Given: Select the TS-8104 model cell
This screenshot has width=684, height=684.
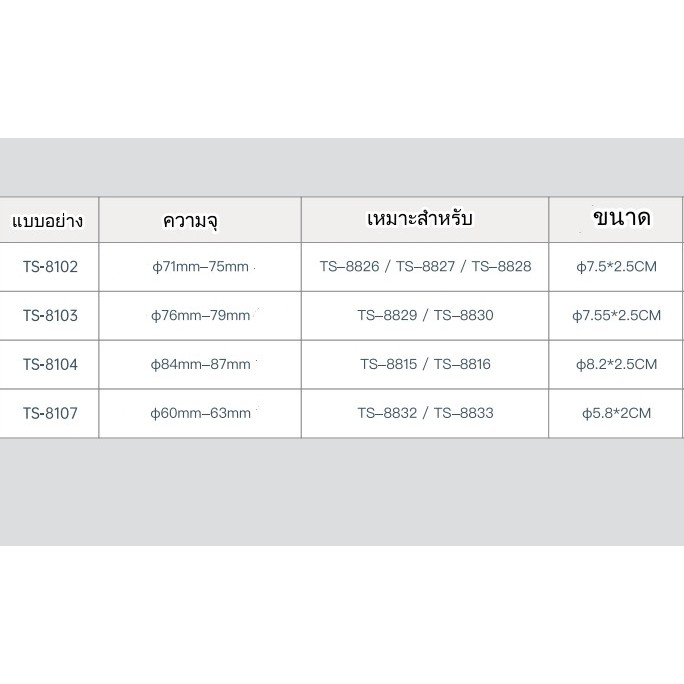Looking at the screenshot, I should (x=50, y=365).
